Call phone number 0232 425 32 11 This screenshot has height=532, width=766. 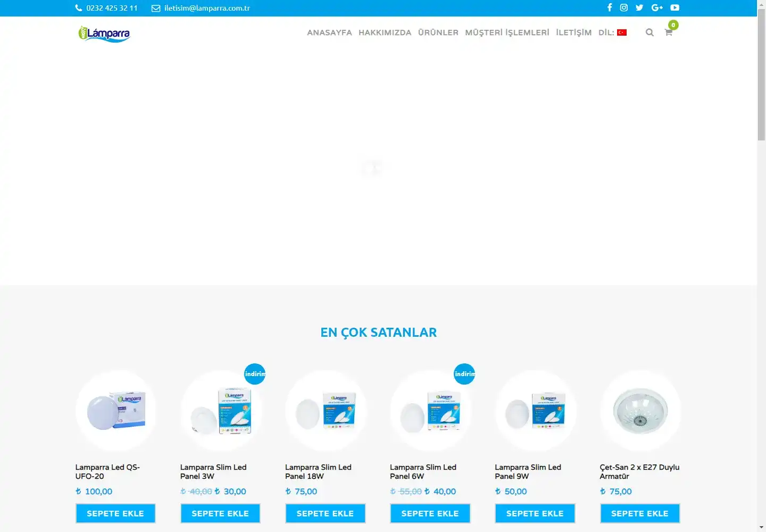[112, 8]
